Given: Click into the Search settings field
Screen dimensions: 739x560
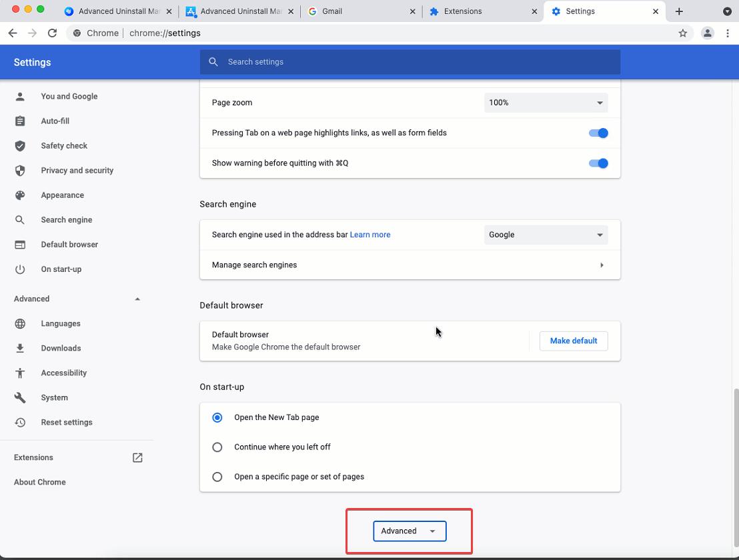Looking at the screenshot, I should coord(420,62).
